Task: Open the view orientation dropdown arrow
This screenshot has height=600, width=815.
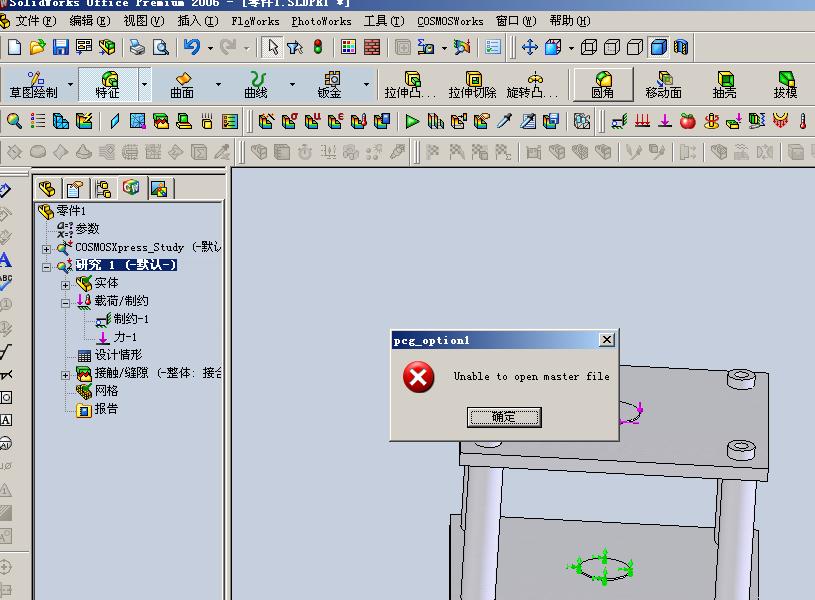Action: click(x=571, y=48)
